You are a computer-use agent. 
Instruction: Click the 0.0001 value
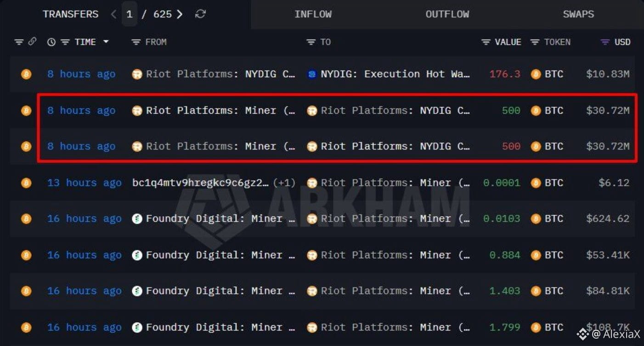pyautogui.click(x=502, y=183)
